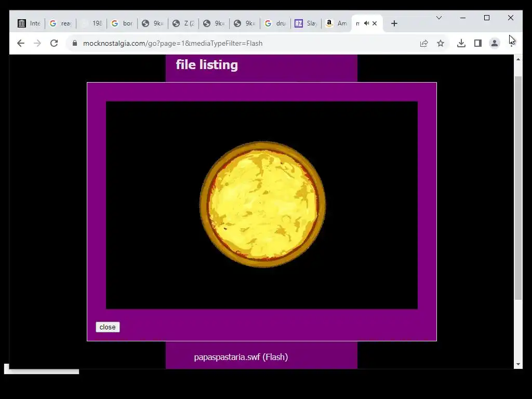Open a new browser tab
Image resolution: width=532 pixels, height=399 pixels.
pos(394,23)
